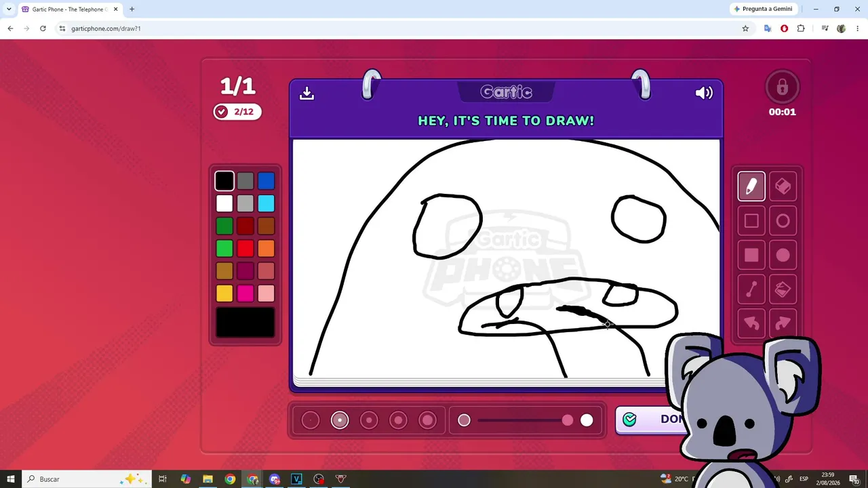The image size is (868, 488).
Task: Open the taskbar clock and date
Action: click(828, 479)
